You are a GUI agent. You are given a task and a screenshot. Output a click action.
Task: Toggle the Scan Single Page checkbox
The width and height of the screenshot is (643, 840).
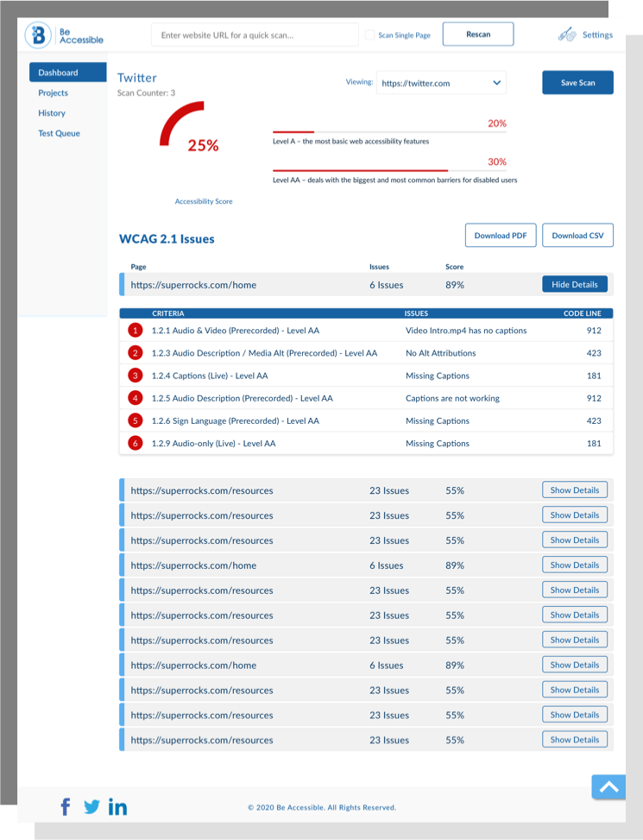[x=370, y=35]
